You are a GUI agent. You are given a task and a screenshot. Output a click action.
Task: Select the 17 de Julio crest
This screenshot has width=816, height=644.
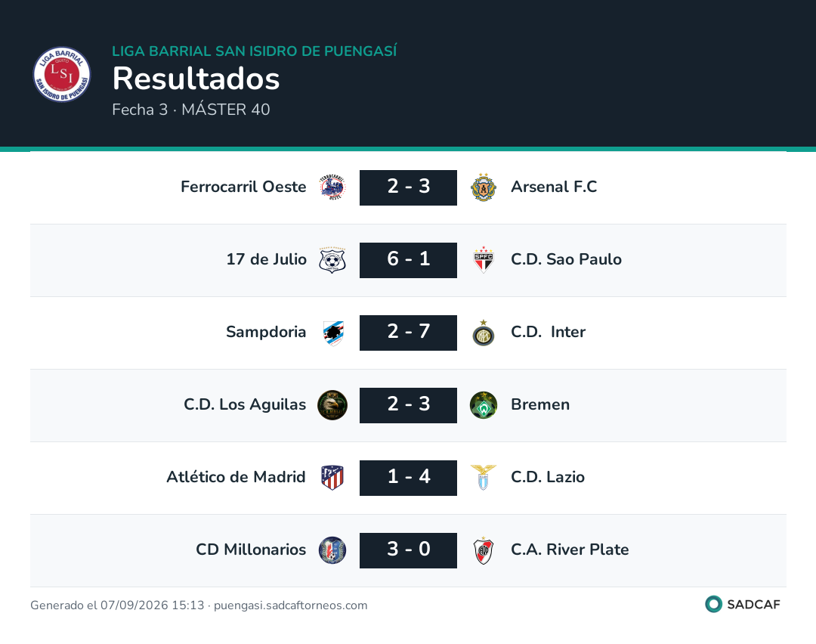click(x=332, y=260)
